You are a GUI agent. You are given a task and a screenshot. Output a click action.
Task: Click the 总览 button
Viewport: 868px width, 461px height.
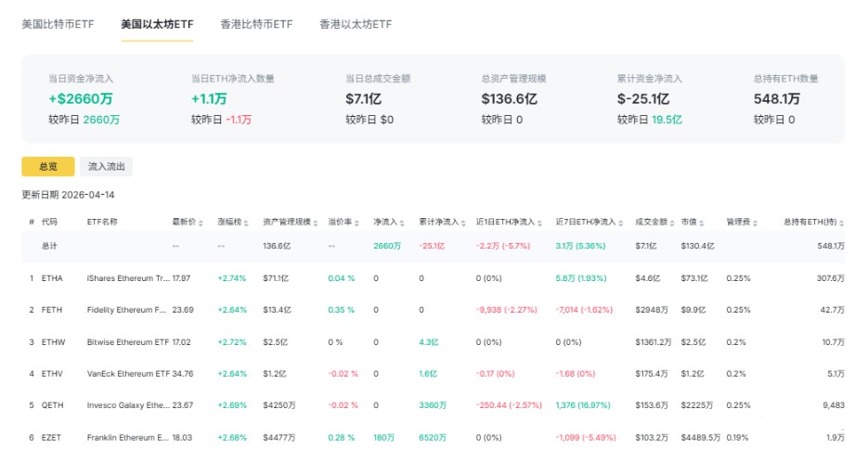[48, 167]
